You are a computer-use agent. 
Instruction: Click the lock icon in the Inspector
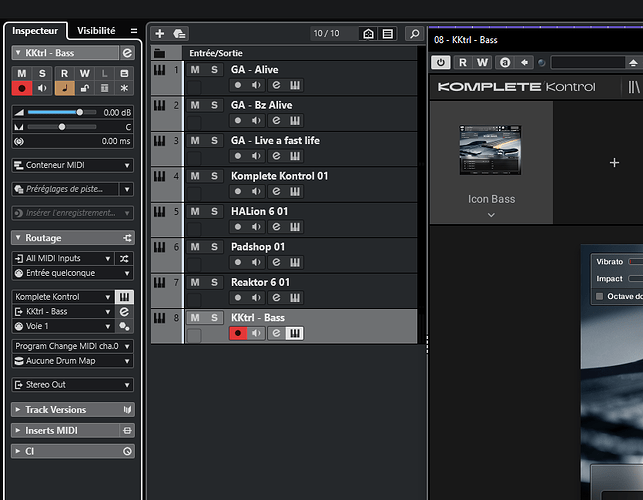pos(86,88)
